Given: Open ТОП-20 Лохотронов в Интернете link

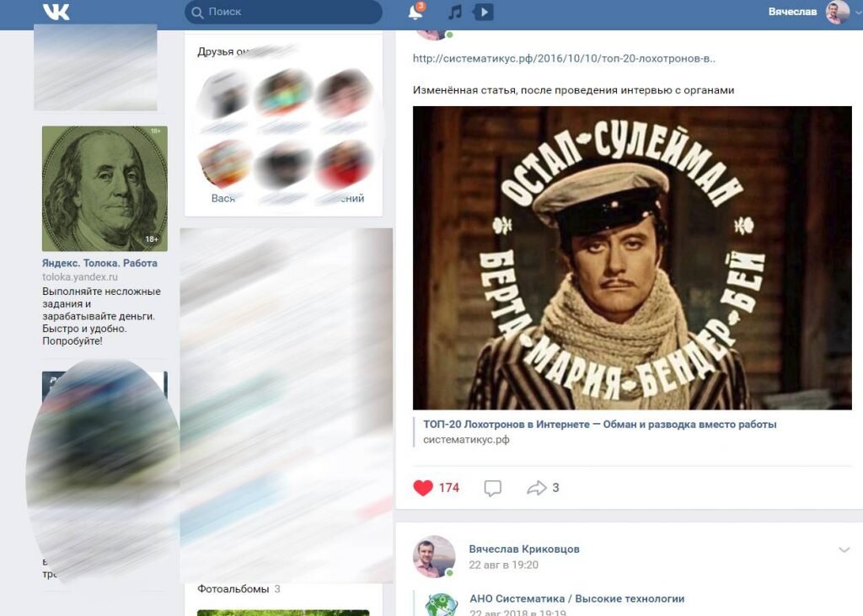Looking at the screenshot, I should 599,425.
